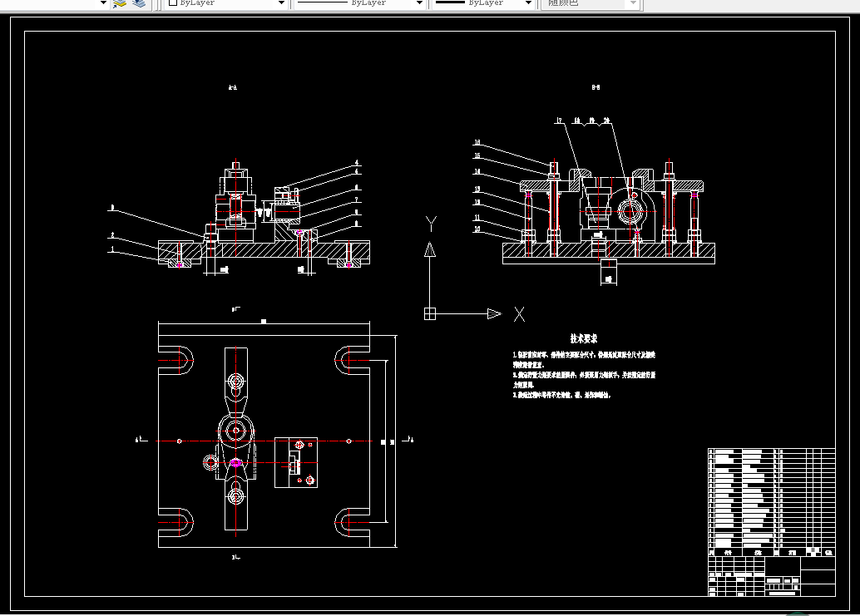Image resolution: width=860 pixels, height=616 pixels.
Task: Select the 技术要求 heading text
Action: tap(584, 338)
